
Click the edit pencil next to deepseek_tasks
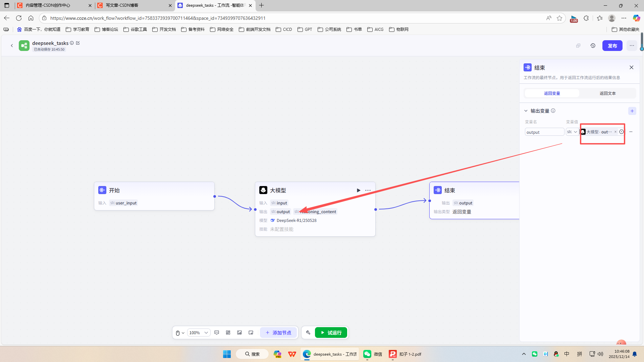click(x=78, y=43)
